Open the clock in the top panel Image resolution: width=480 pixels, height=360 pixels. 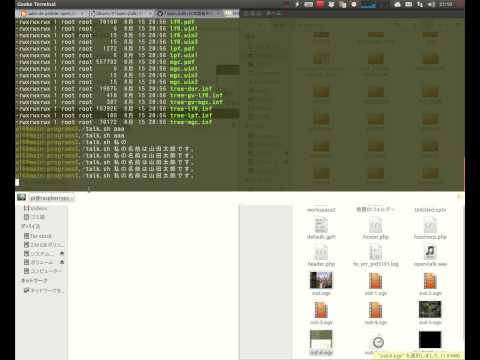(x=446, y=4)
